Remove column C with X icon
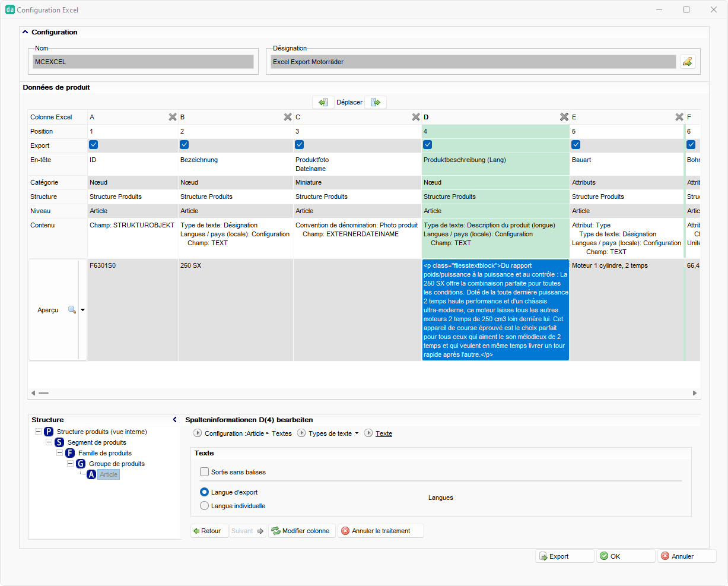 416,117
